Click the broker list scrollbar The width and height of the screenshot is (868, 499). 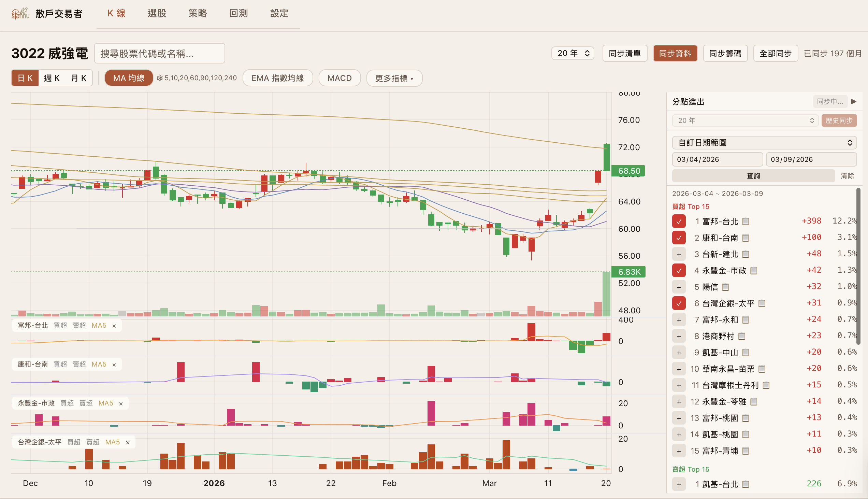(858, 266)
